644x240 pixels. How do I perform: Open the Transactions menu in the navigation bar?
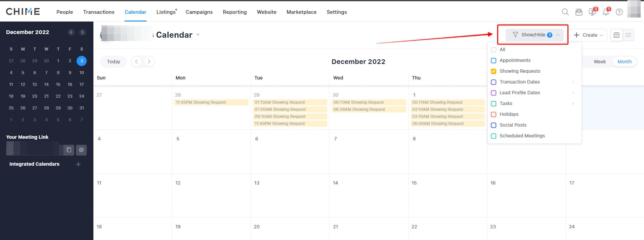(98, 12)
